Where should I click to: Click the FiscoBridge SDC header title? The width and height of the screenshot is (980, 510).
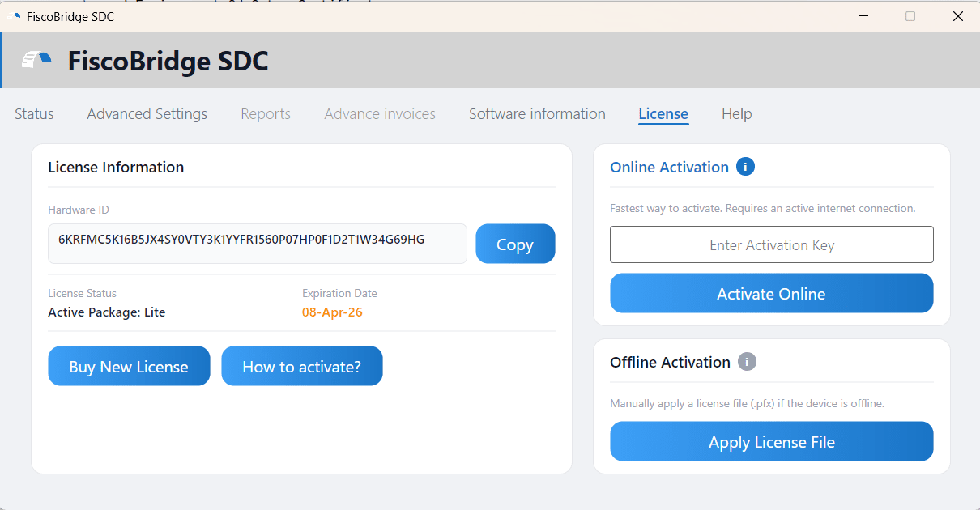point(168,61)
